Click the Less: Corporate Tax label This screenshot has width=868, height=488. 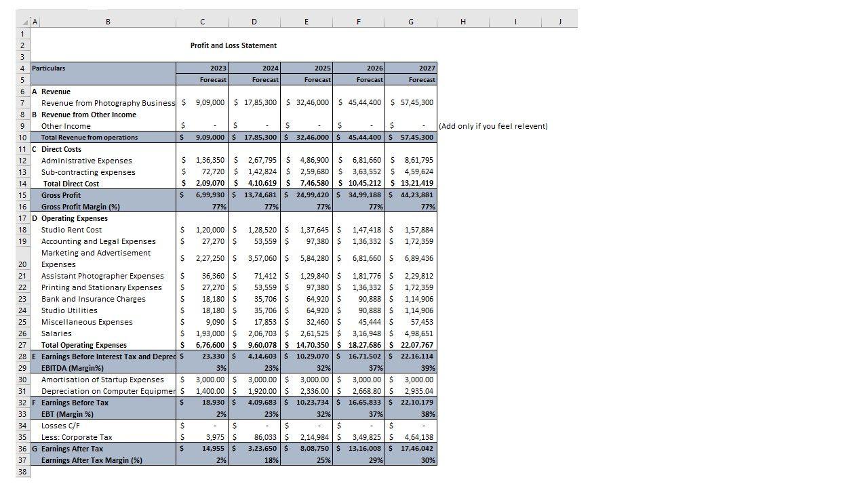77,437
